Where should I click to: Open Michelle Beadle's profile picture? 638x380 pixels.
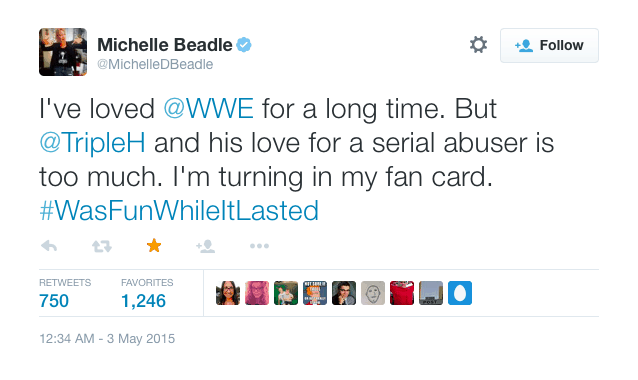(63, 52)
